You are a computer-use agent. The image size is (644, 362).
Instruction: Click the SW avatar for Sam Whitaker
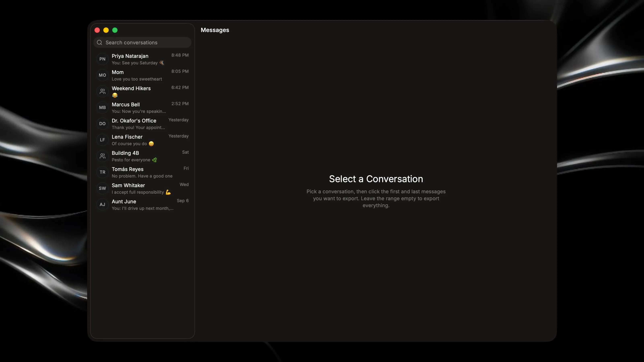coord(102,188)
